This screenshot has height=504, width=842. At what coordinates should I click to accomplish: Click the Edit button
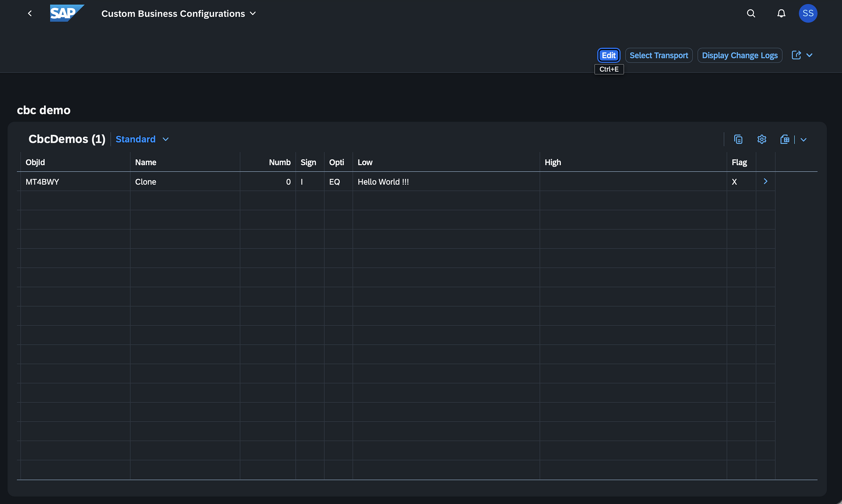coord(609,55)
